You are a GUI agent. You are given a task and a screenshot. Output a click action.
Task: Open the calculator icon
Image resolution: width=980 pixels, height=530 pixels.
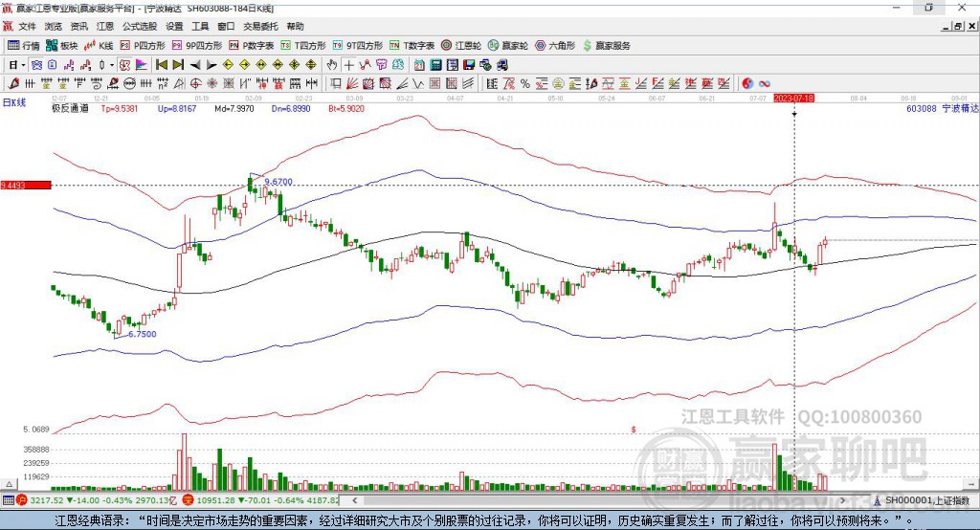[436, 65]
